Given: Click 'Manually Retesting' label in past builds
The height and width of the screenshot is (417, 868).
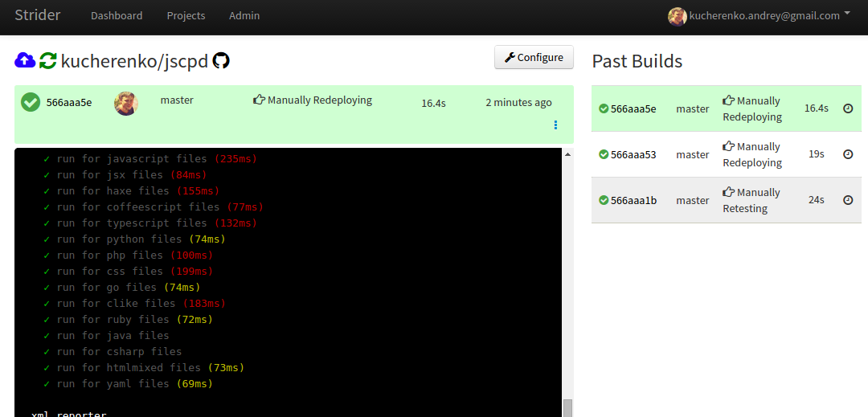Looking at the screenshot, I should tap(751, 200).
